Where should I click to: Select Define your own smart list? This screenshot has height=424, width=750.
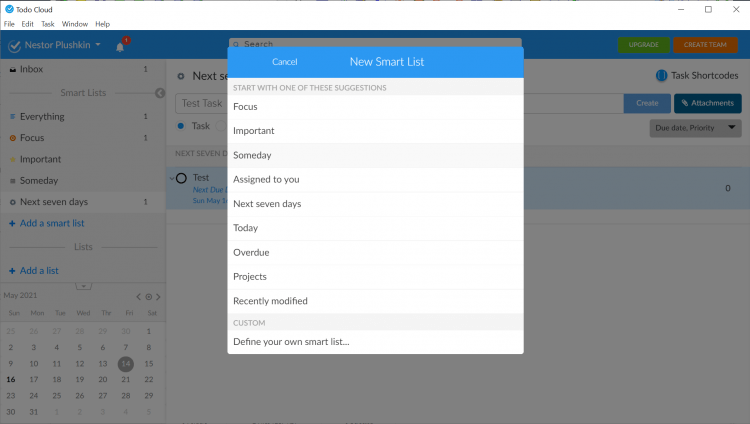pos(375,342)
